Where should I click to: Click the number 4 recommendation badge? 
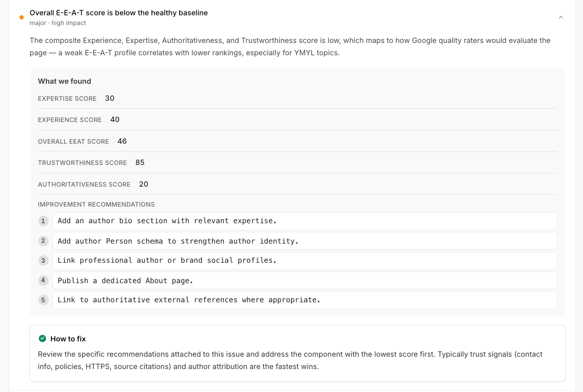[43, 280]
